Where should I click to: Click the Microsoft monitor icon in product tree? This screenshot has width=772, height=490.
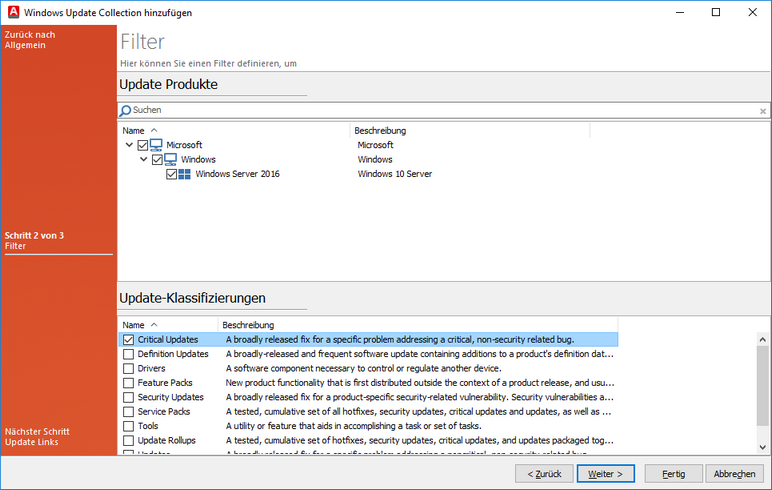156,145
